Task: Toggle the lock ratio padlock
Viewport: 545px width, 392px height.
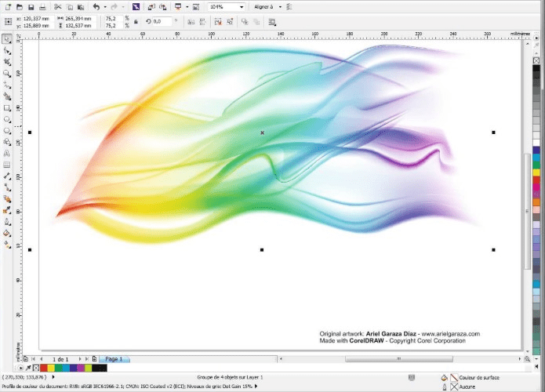Action: (136, 22)
